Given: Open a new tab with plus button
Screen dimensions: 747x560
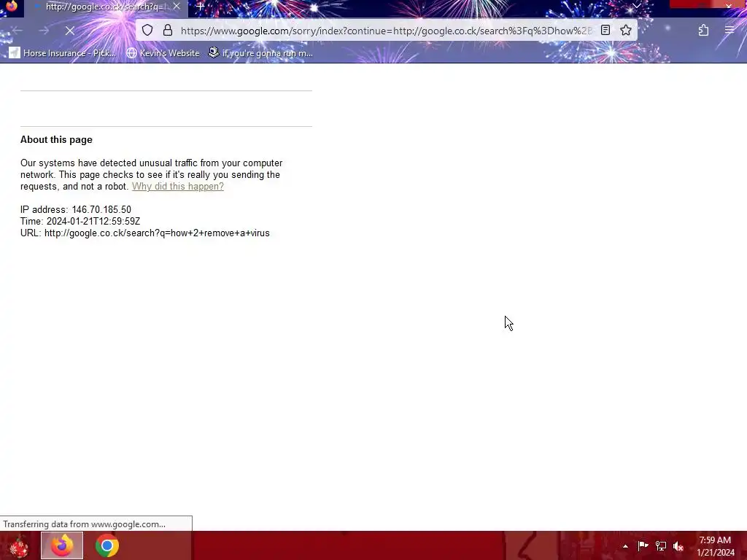Looking at the screenshot, I should click(200, 7).
